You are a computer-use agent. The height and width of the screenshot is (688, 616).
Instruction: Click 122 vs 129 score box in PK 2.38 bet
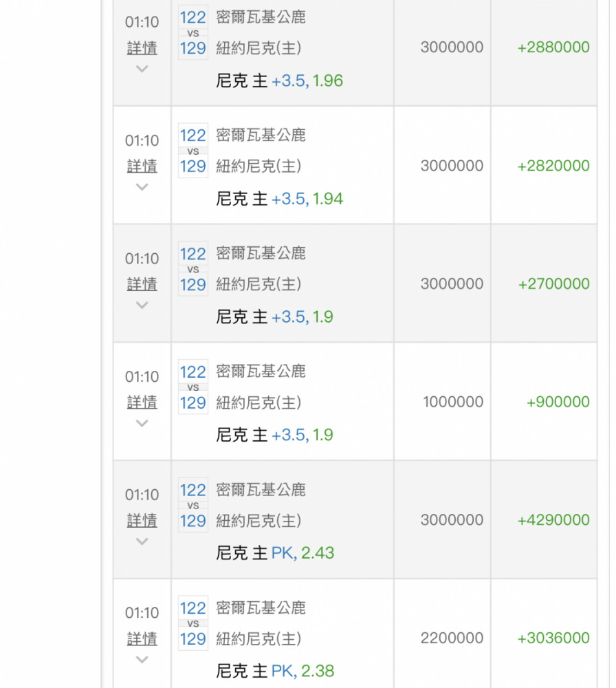[x=193, y=624]
